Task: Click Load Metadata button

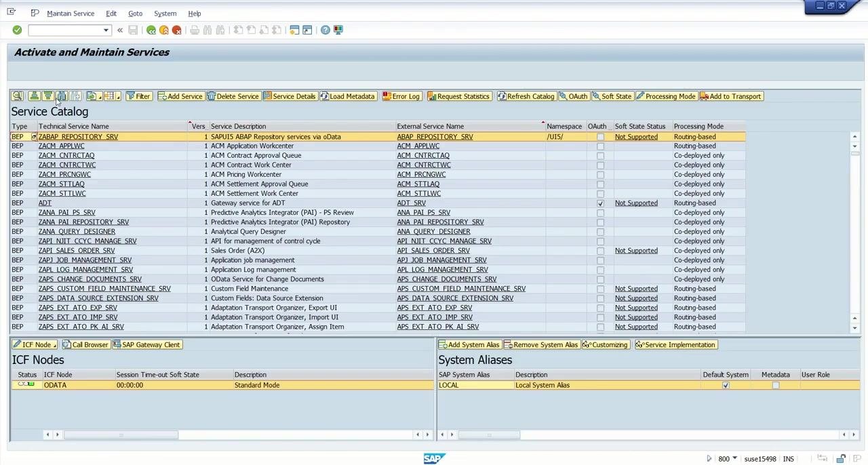Action: coord(348,96)
